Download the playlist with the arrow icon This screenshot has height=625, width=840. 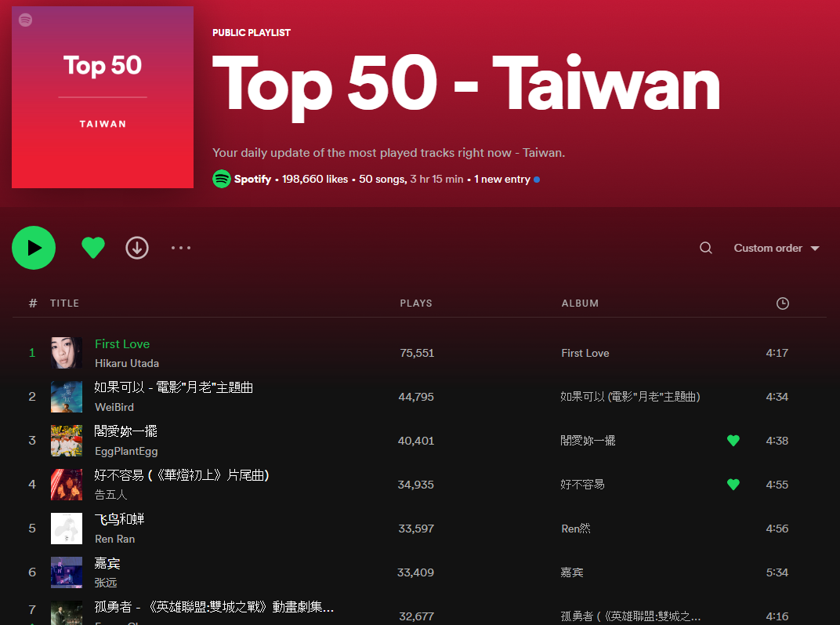click(x=137, y=248)
